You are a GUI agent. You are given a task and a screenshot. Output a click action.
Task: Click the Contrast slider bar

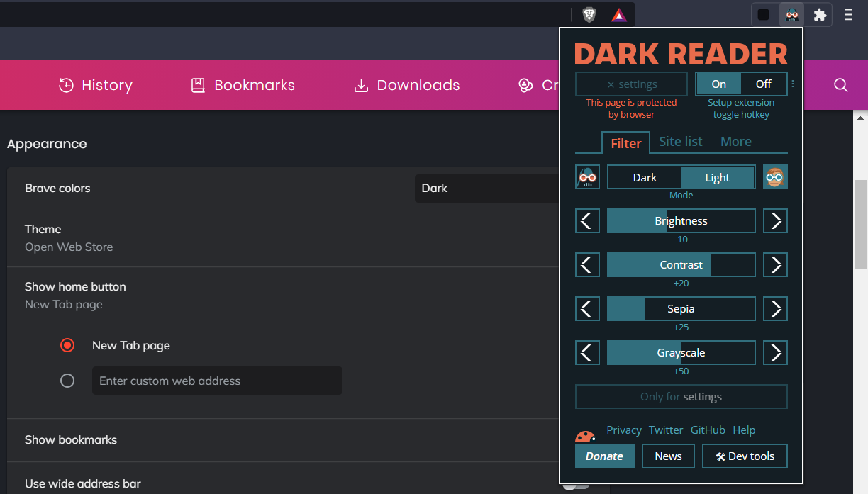click(681, 265)
